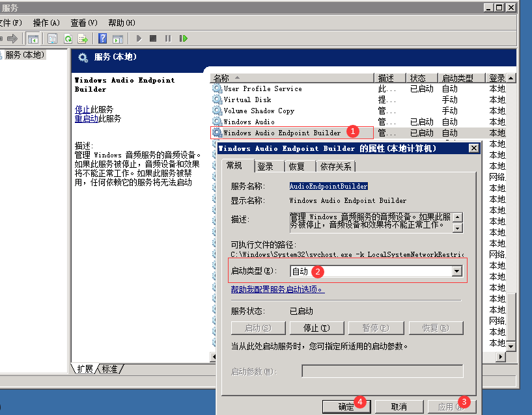This screenshot has width=532, height=415.
Task: Click the services list scroll-up arrow
Action: (x=511, y=78)
